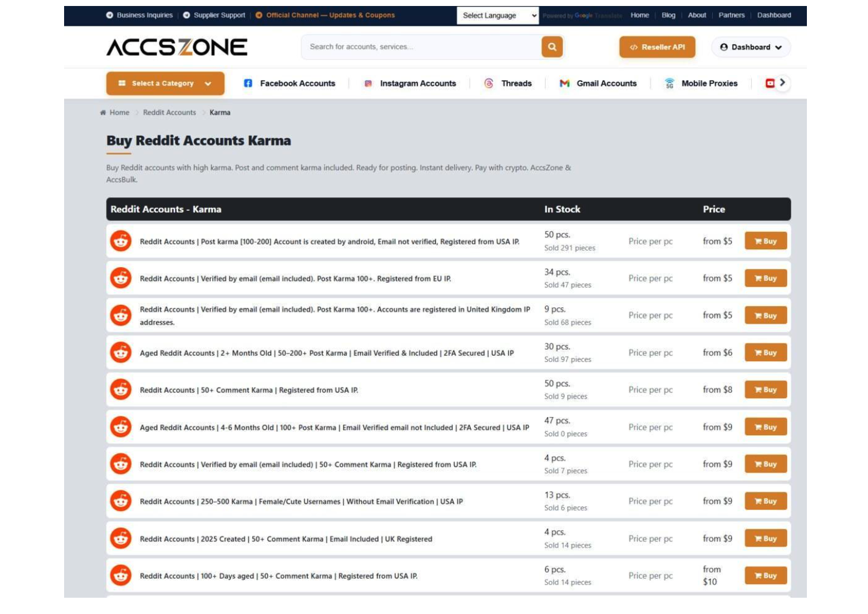Show more categories with the right arrow
This screenshot has height=614, width=868.
coord(782,83)
